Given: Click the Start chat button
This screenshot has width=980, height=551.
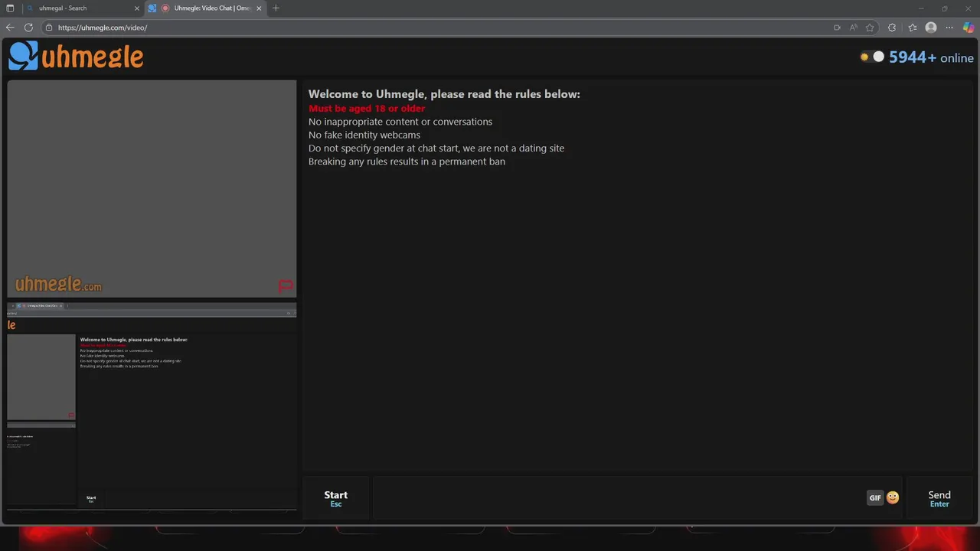Looking at the screenshot, I should 335,498.
